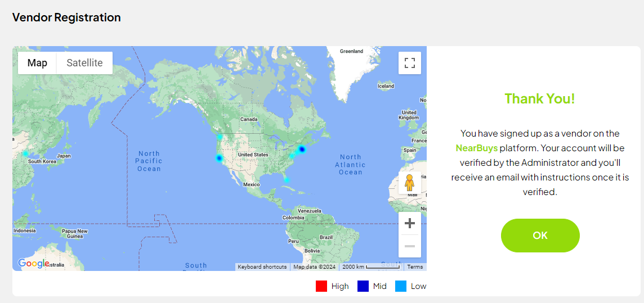
Task: Click the red High legend swatch
Action: pos(321,286)
